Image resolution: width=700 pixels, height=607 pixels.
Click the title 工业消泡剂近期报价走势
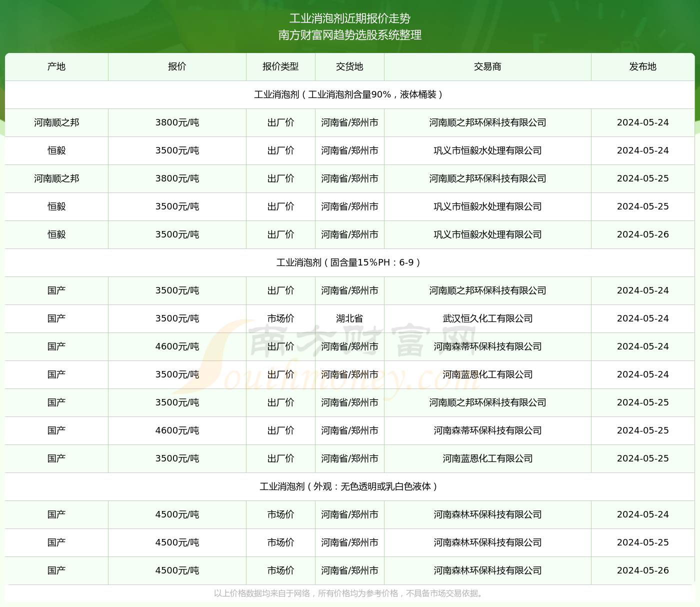click(350, 18)
